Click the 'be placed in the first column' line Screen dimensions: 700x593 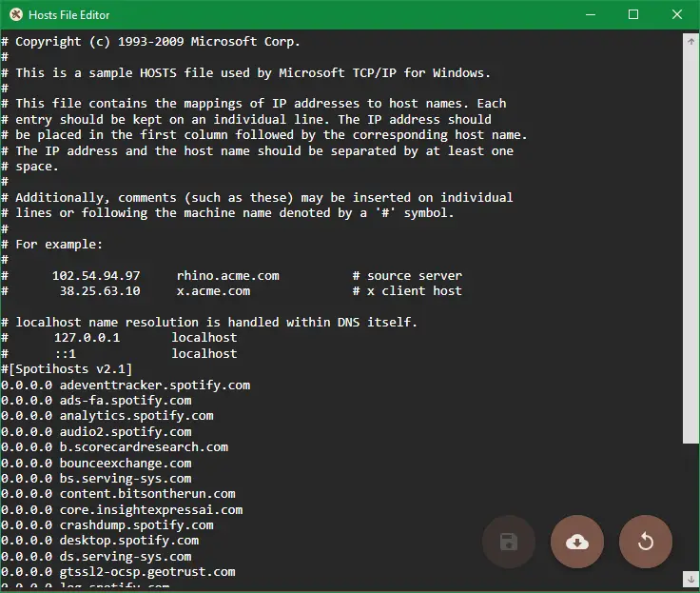click(x=264, y=135)
